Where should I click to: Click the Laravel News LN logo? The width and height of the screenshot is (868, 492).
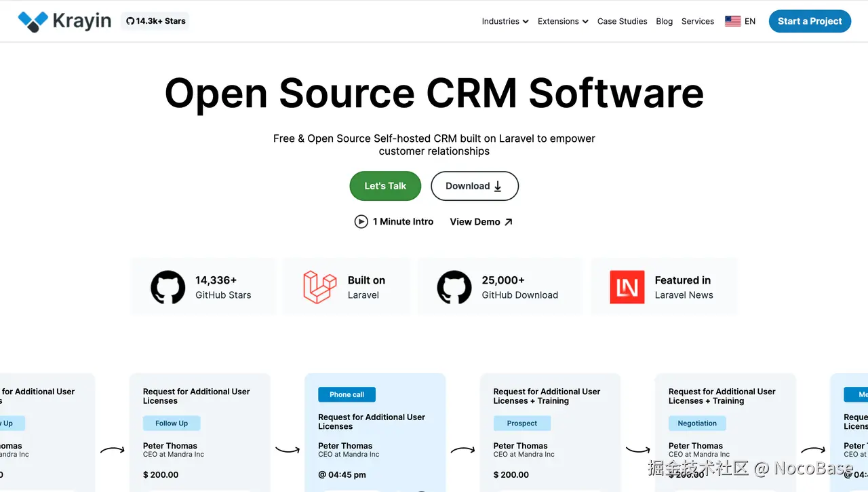(x=627, y=287)
